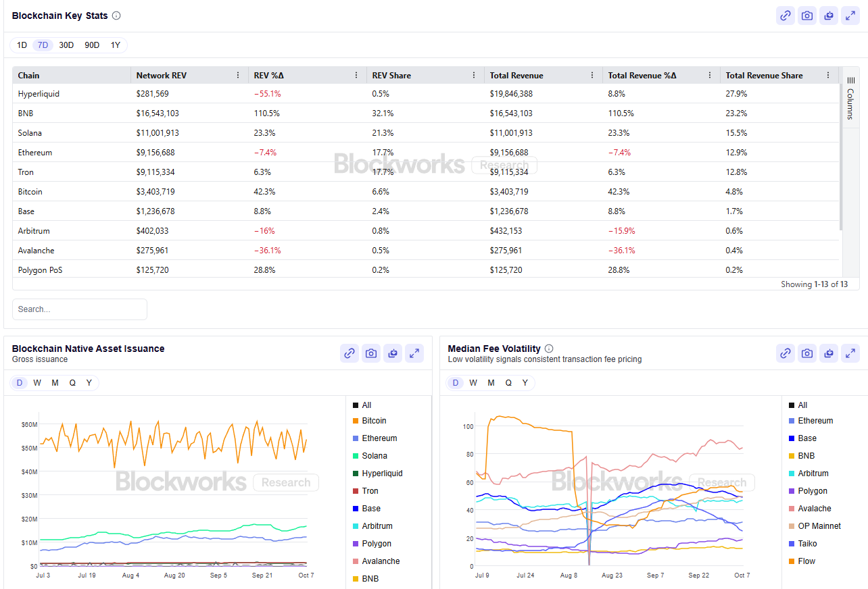Toggle Bitcoin series in issuance legend
The height and width of the screenshot is (589, 868).
(373, 421)
